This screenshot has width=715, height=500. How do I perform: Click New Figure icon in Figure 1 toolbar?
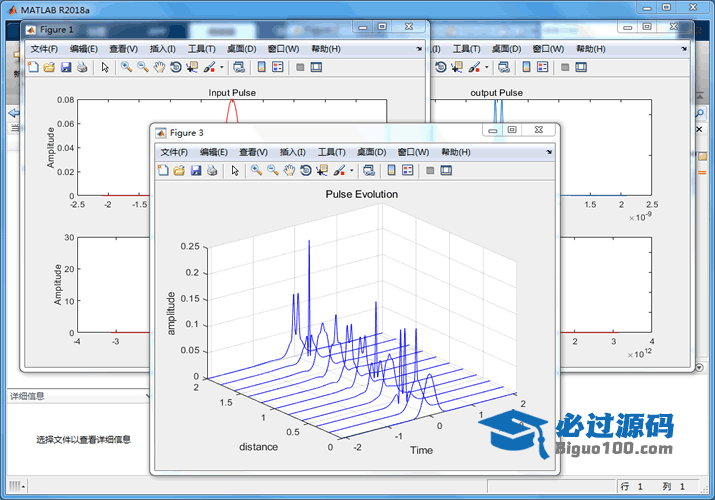click(33, 67)
